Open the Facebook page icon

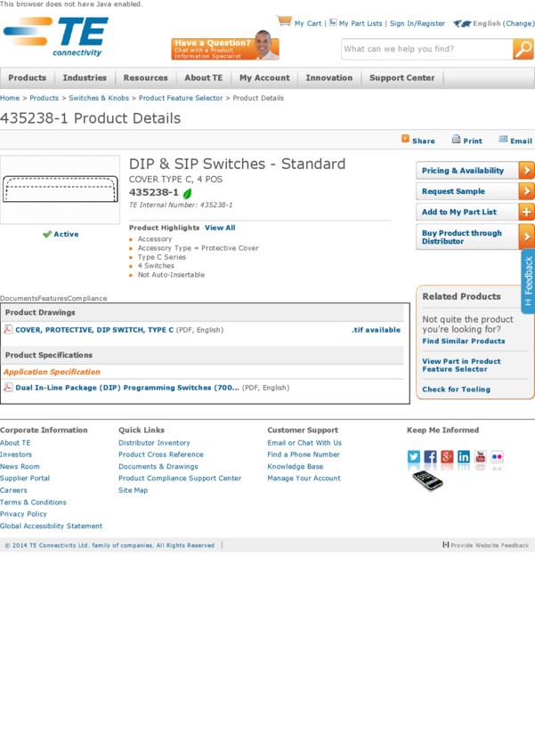pos(431,457)
